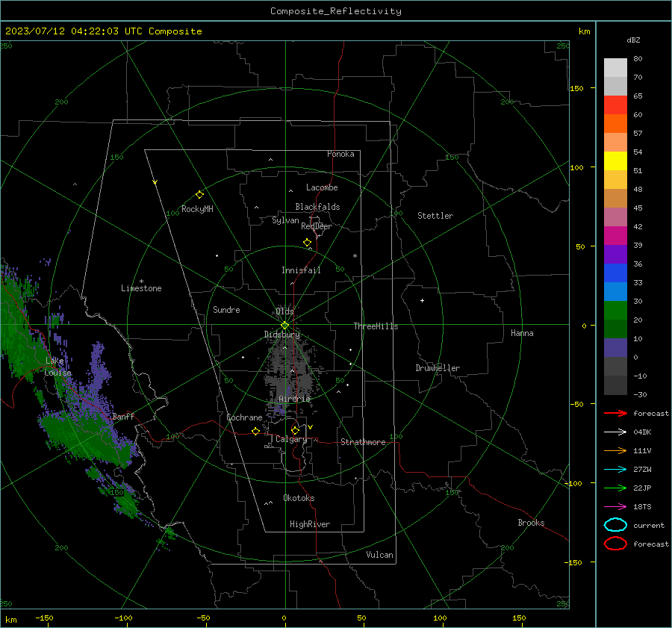Image resolution: width=672 pixels, height=628 pixels.
Task: Pick the light blue 33 dBZ swatch
Action: (615, 291)
